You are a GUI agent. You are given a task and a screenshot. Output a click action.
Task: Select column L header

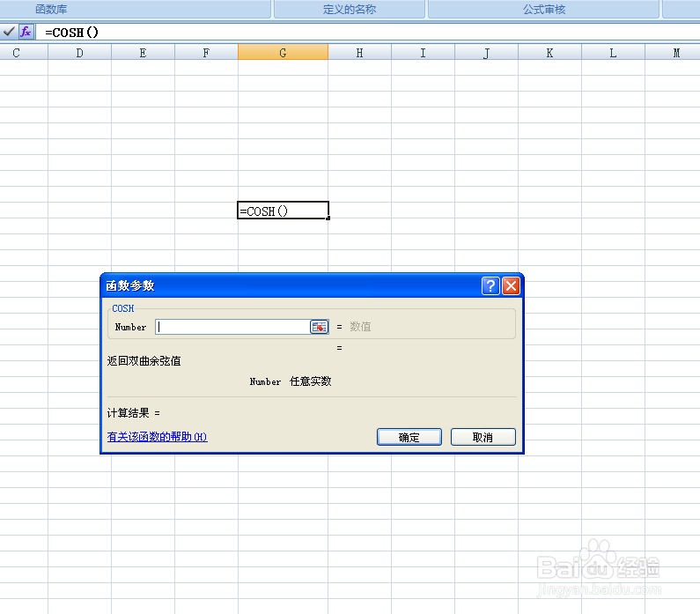pos(614,52)
